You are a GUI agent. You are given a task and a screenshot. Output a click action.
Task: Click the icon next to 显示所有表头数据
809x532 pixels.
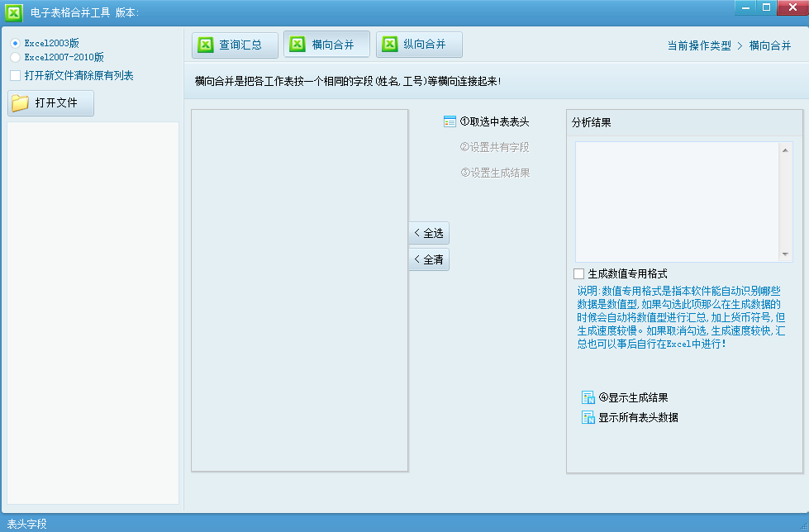click(588, 417)
